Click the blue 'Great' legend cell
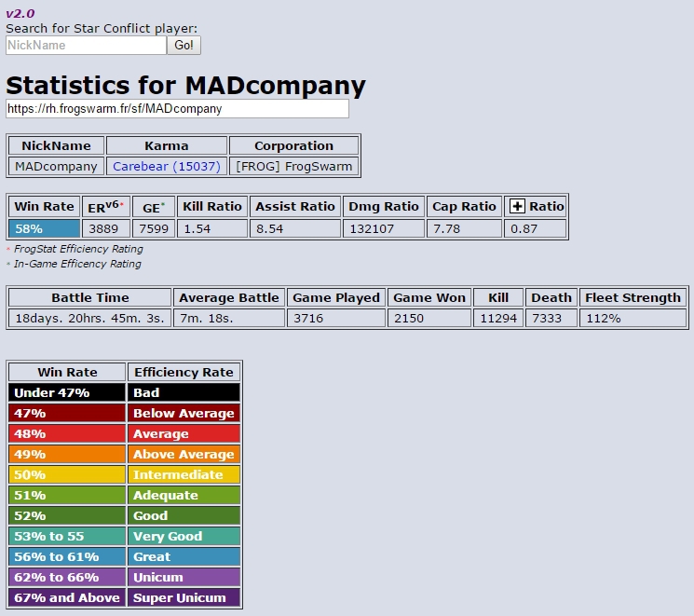This screenshot has height=616, width=694. point(184,556)
